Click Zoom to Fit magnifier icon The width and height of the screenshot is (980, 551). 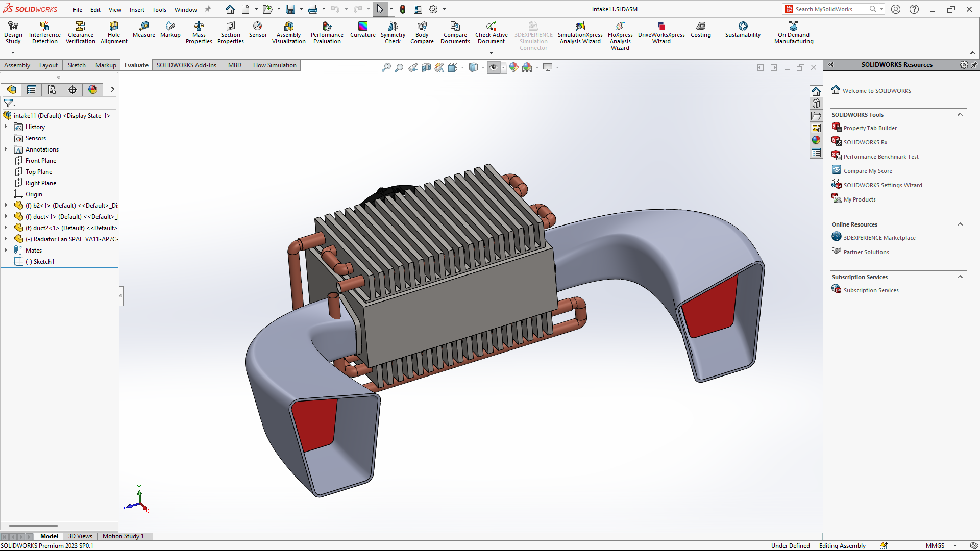(386, 67)
